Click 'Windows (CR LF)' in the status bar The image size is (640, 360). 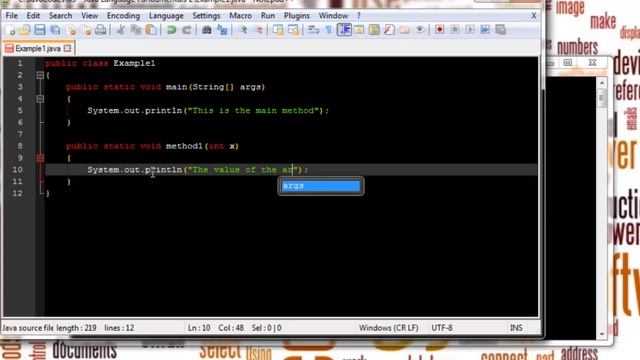(x=389, y=328)
